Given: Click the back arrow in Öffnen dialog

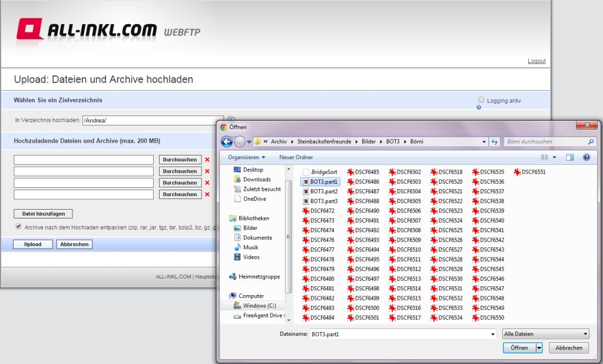Looking at the screenshot, I should pyautogui.click(x=227, y=142).
